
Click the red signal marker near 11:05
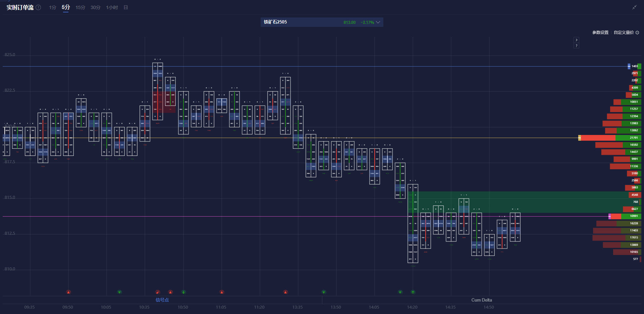pos(222,292)
